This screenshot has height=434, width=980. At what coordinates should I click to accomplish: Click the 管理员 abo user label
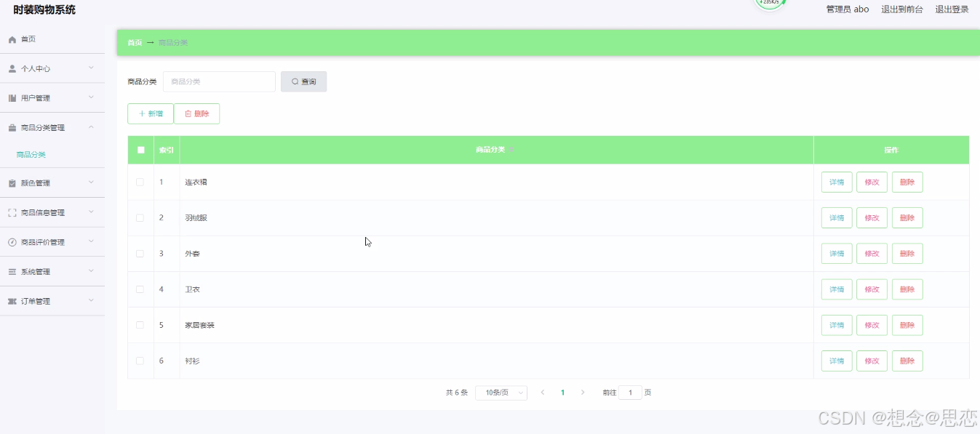point(848,9)
